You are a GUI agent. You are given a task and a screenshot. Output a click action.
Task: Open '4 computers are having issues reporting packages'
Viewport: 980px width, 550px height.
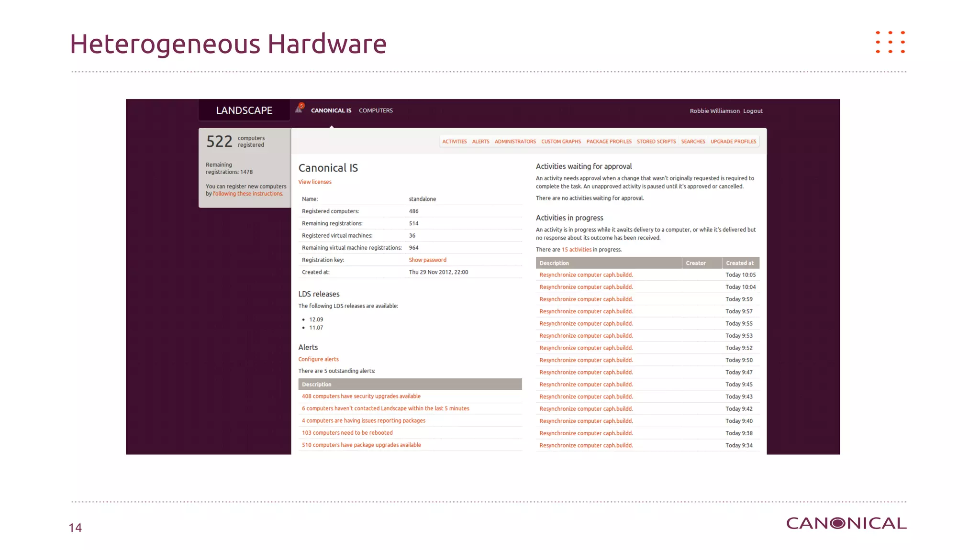(x=364, y=420)
